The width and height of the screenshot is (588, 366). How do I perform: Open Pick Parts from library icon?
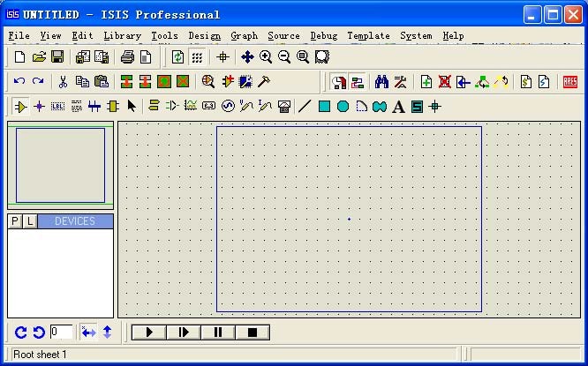click(x=208, y=82)
